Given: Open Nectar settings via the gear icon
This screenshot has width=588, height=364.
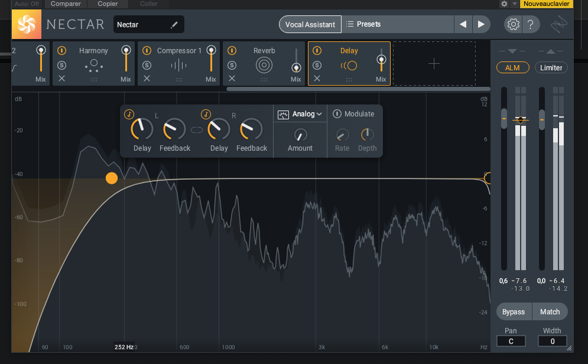Looking at the screenshot, I should click(513, 24).
